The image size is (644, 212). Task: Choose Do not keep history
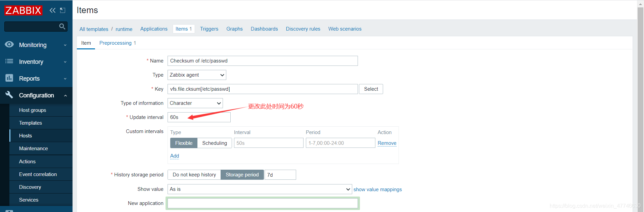(x=194, y=175)
